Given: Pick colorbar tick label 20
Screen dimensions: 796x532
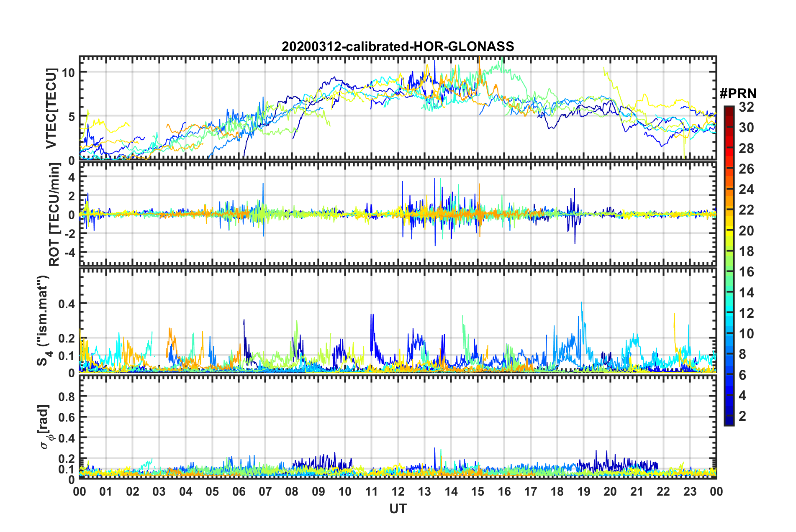Looking at the screenshot, I should point(746,231).
